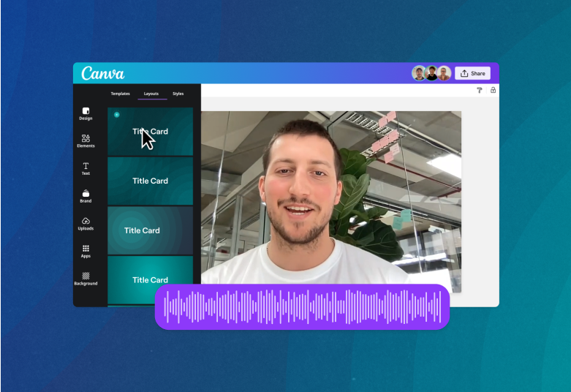The image size is (571, 392).
Task: Click the teal dot on first Title Card
Action: click(116, 115)
